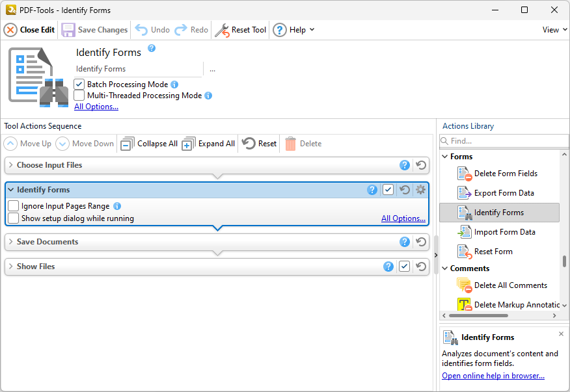Expand the Show Files step
The width and height of the screenshot is (570, 392).
point(11,267)
